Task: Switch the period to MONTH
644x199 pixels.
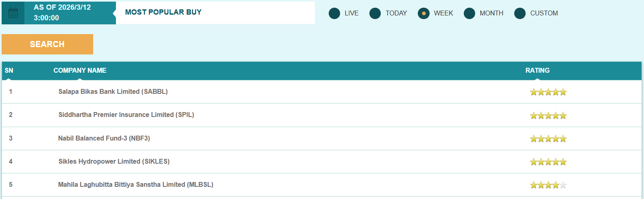Action: 469,13
